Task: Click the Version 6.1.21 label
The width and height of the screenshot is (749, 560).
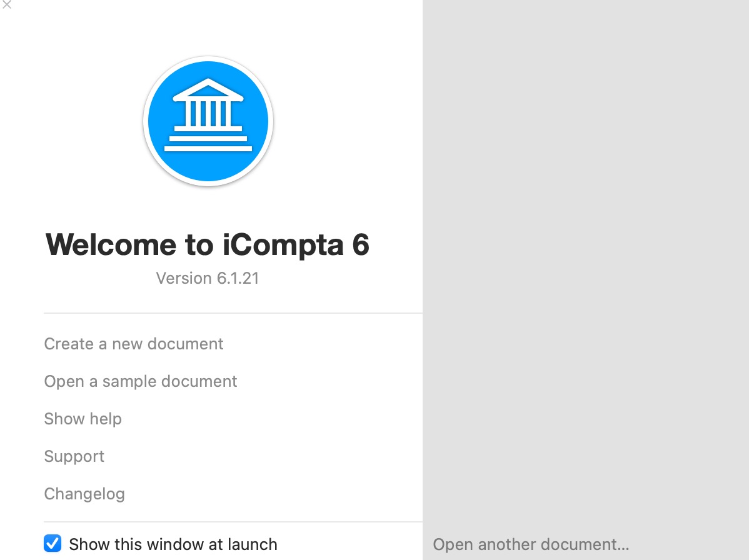Action: tap(208, 278)
